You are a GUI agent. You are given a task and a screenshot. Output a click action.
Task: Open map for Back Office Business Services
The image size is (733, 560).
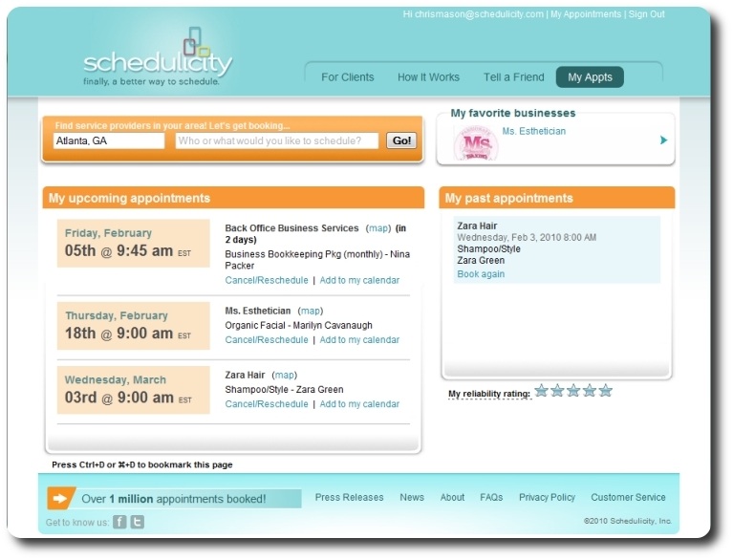(x=378, y=228)
